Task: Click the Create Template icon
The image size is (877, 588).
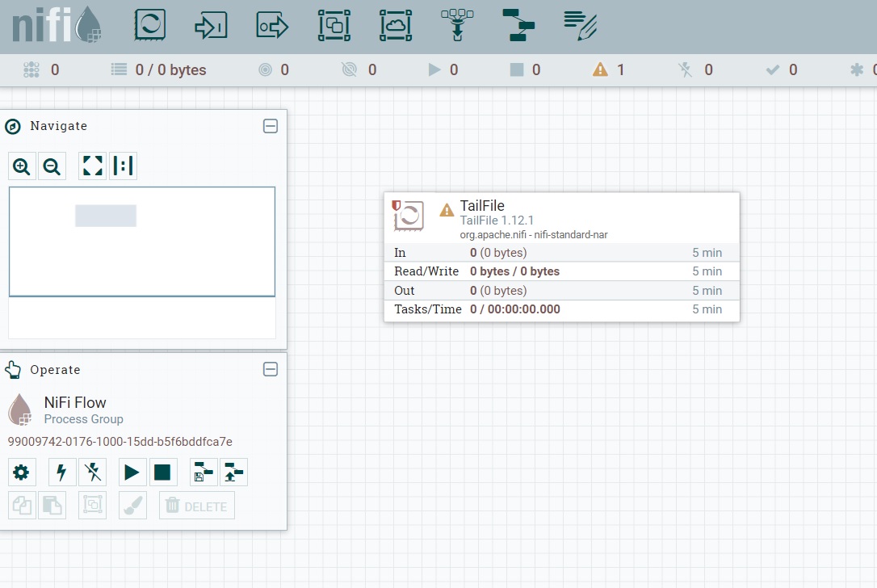Action: (x=204, y=472)
